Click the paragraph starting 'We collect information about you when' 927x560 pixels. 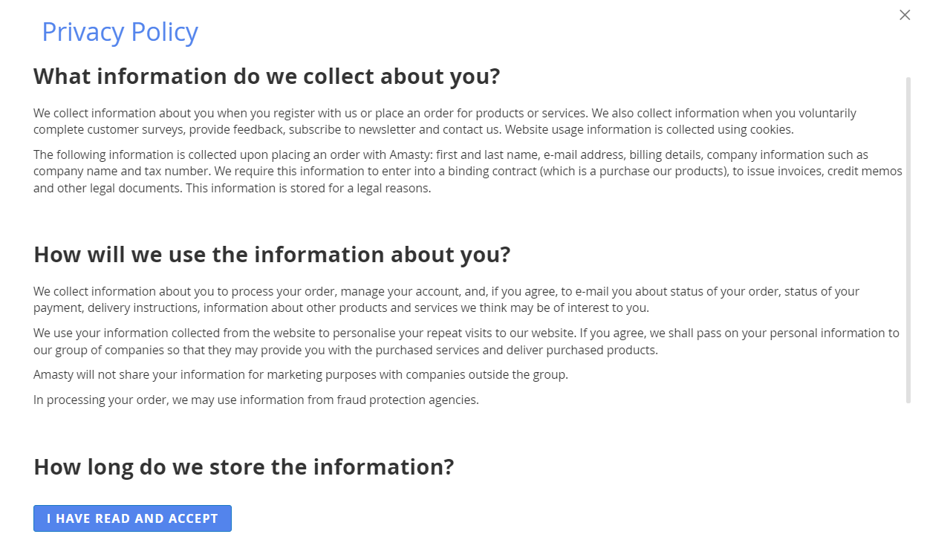point(444,121)
